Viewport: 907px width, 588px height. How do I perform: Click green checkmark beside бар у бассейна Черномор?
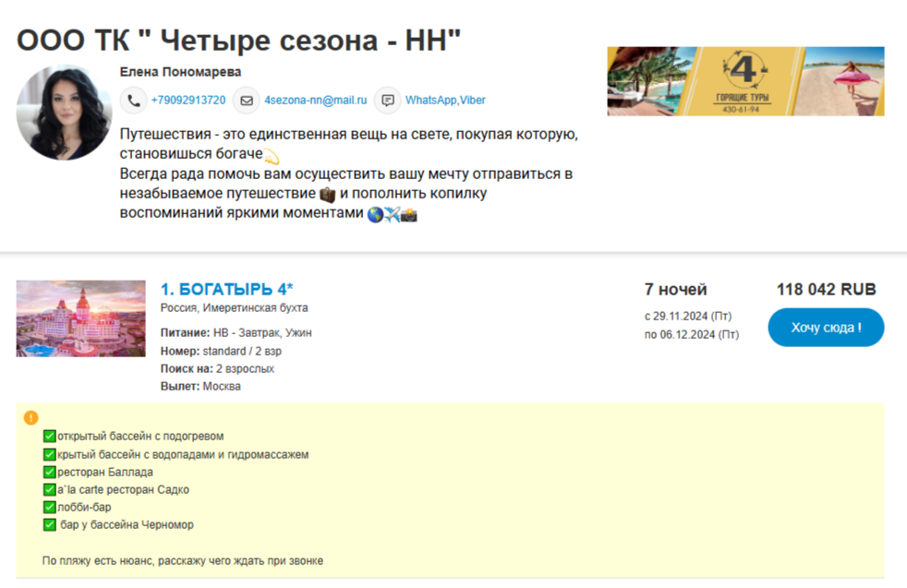[50, 524]
